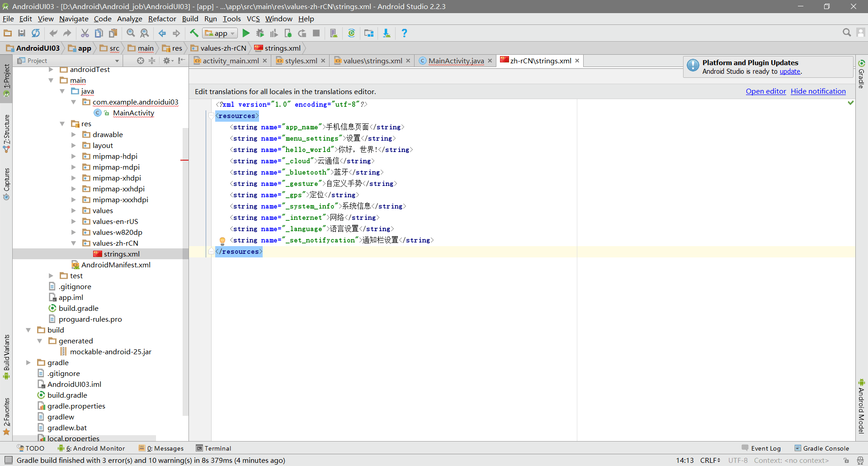Collapse the values-zh-rCN folder
The image size is (868, 466).
[74, 243]
